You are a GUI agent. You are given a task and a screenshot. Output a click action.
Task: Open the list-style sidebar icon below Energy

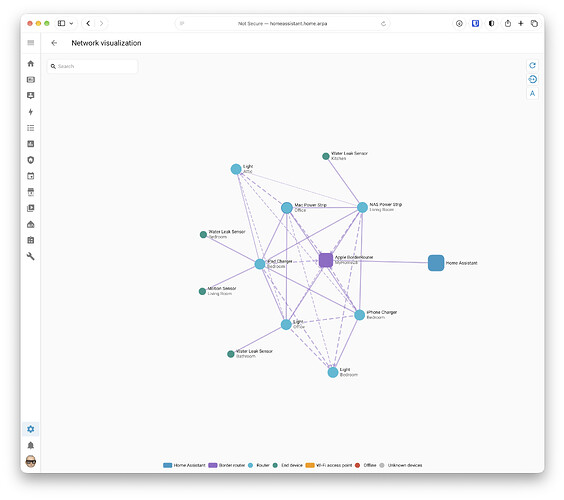coord(31,128)
